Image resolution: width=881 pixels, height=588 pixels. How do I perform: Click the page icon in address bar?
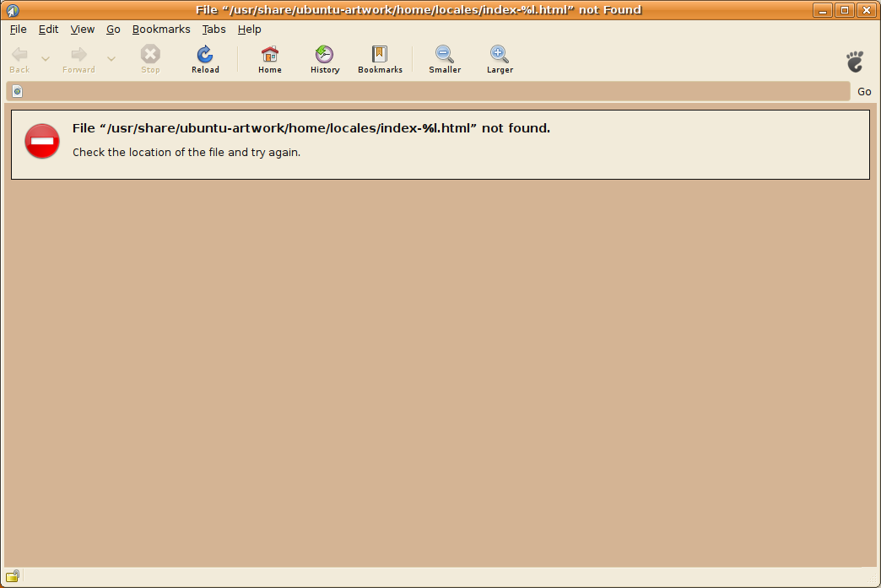coord(18,92)
